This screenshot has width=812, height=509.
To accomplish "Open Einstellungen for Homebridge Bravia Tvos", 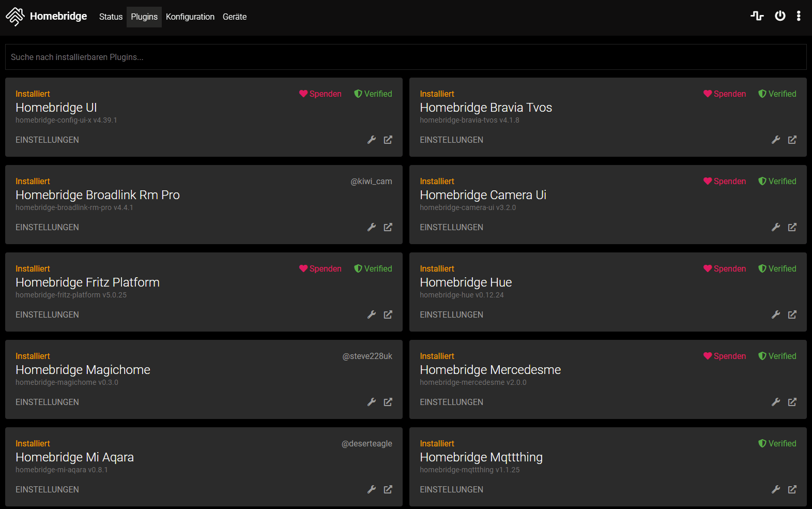I will (451, 140).
